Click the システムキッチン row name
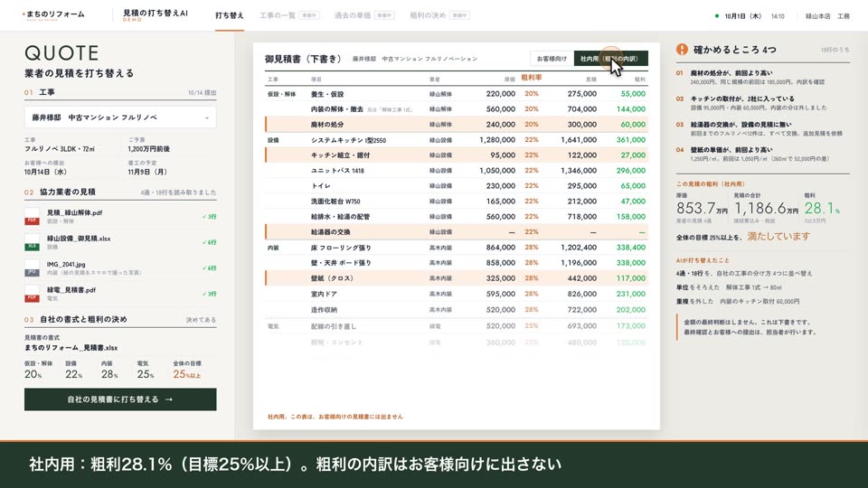Screen dimensions: 868x488 click(348, 140)
